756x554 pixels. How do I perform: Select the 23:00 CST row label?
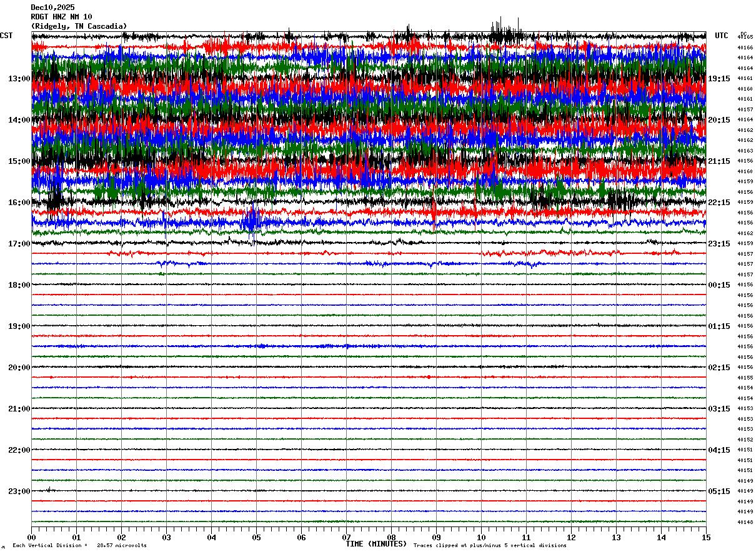19,491
